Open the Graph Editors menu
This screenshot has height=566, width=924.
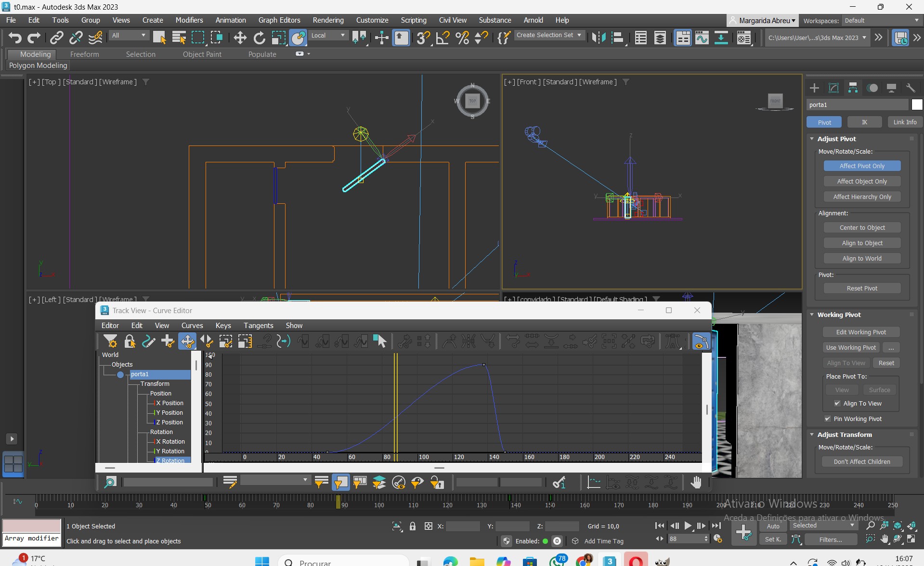tap(279, 20)
